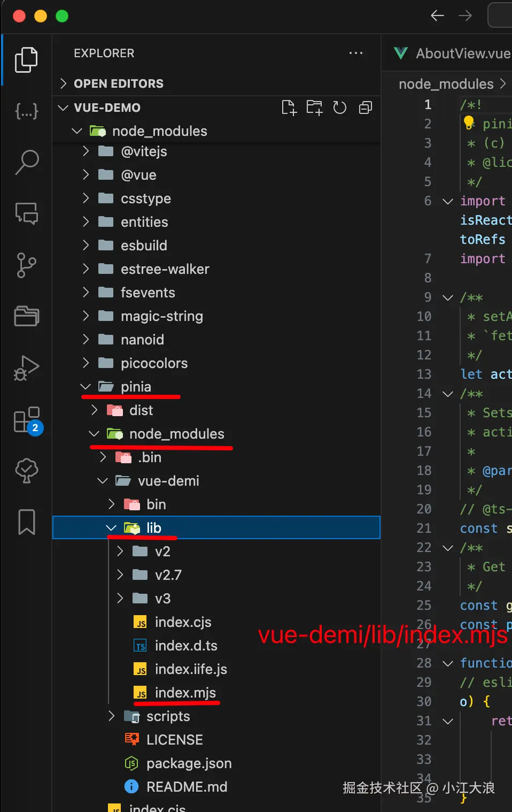Fold the comment block at line 22
The height and width of the screenshot is (812, 512).
pyautogui.click(x=448, y=548)
